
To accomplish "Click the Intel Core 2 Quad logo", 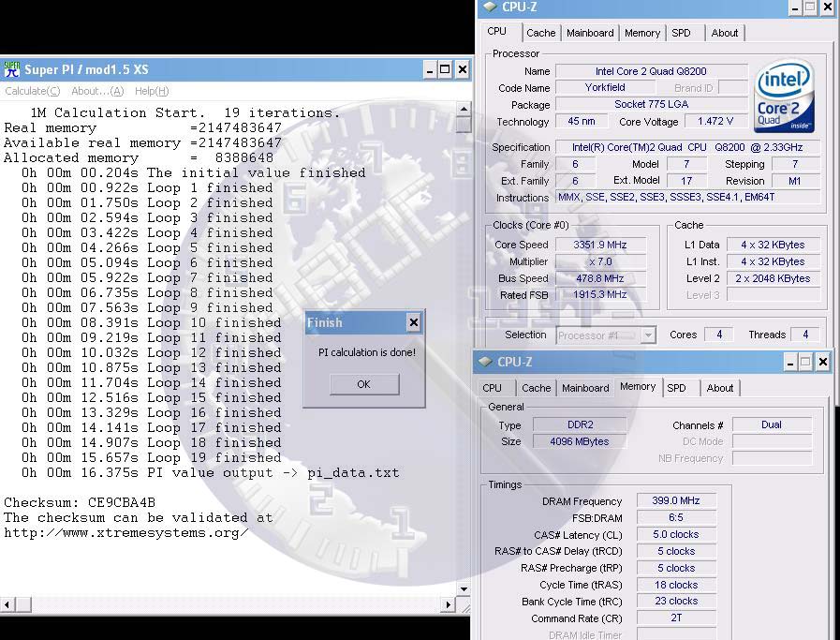I will [785, 96].
